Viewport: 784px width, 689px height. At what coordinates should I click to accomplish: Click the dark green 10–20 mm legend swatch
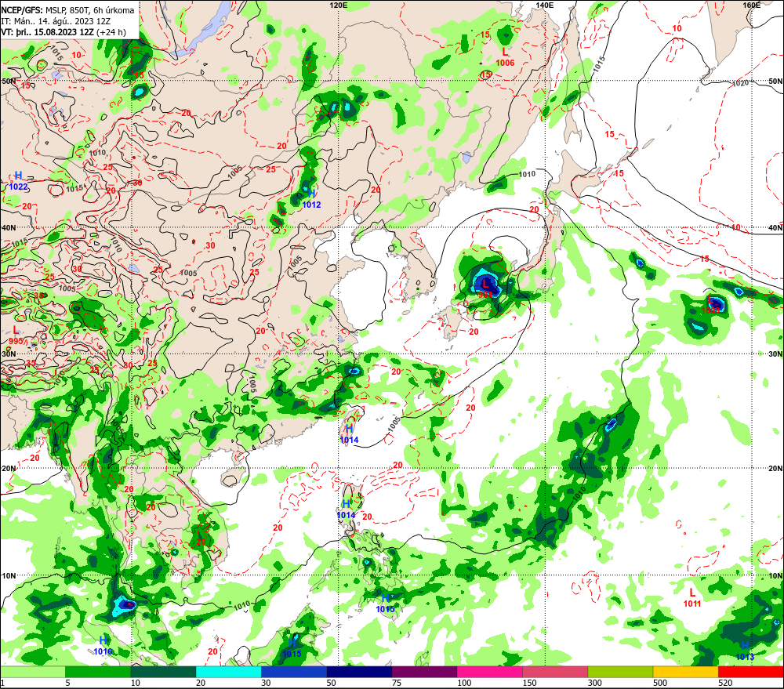164,672
